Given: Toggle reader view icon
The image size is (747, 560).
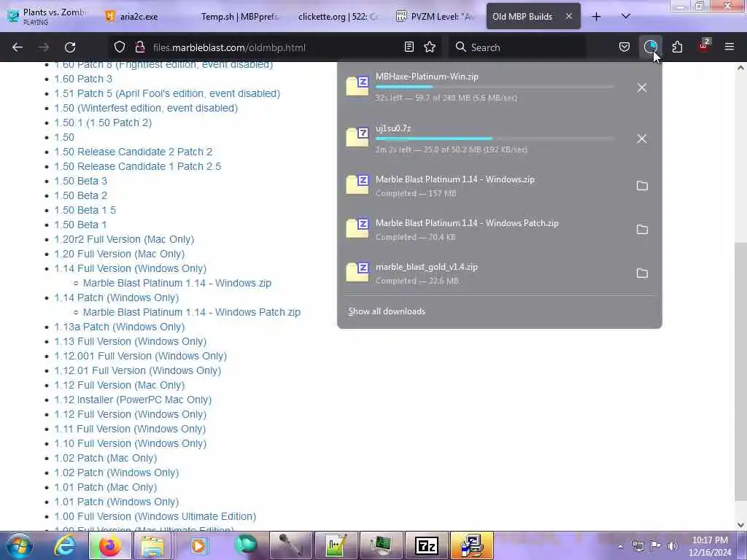Looking at the screenshot, I should coord(409,47).
